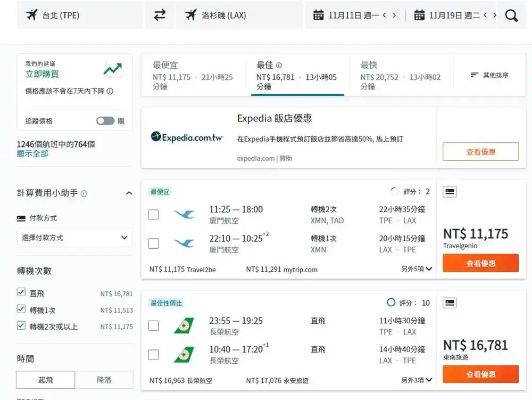
Task: Click payment card icon on NT$ 16,781 result
Action: (450, 303)
